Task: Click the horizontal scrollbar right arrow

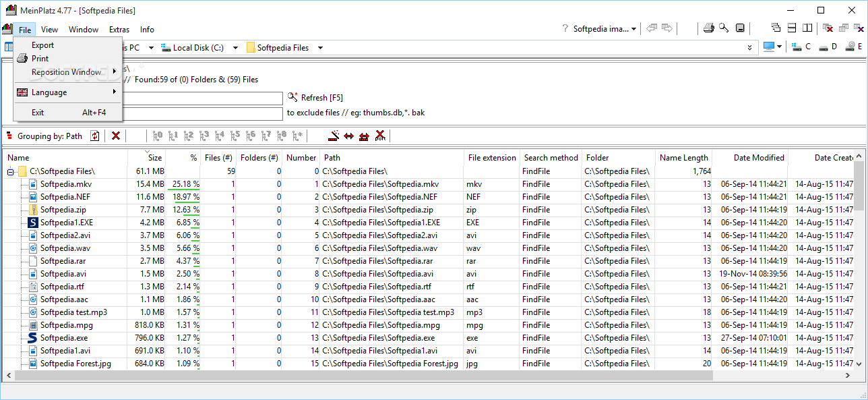Action: 848,374
